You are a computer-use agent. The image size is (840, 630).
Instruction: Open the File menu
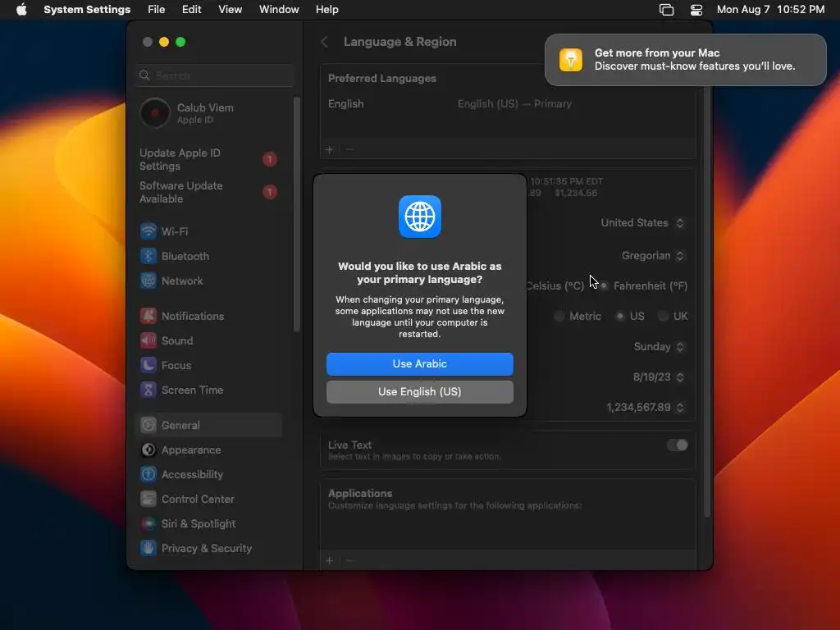(157, 10)
